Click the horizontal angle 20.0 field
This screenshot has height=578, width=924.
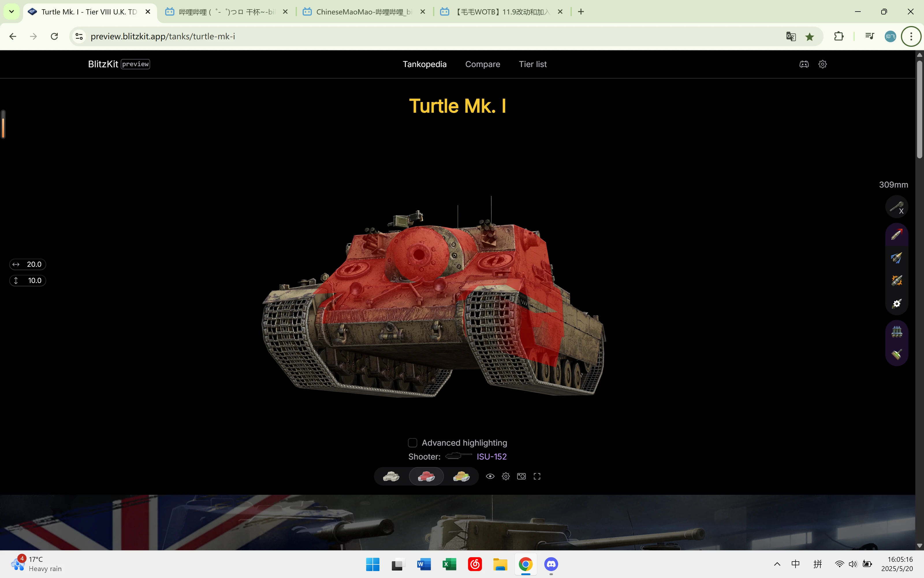coord(27,264)
